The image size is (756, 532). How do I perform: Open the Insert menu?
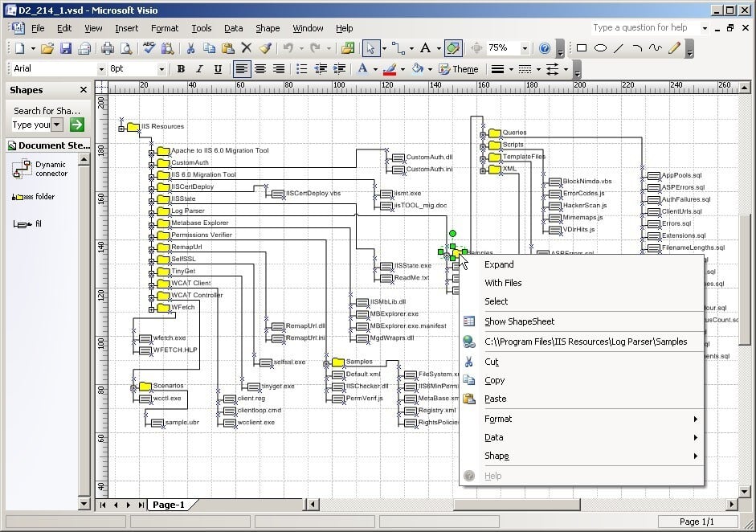[x=126, y=28]
